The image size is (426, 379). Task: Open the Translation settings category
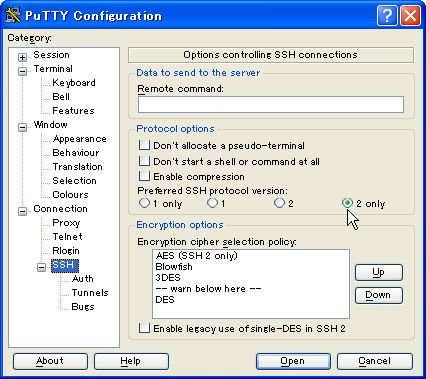click(77, 167)
